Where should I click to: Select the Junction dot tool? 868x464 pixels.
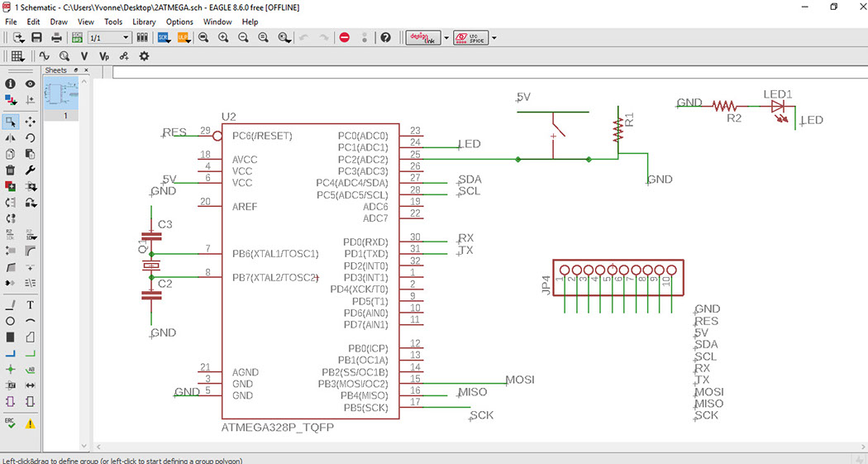tap(10, 370)
